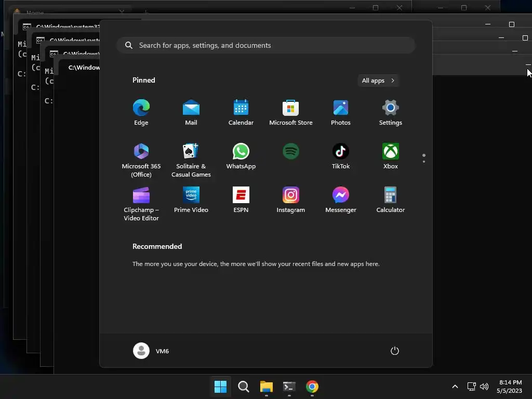Image resolution: width=532 pixels, height=399 pixels.
Task: Click the Recommended section heading
Action: (x=157, y=246)
